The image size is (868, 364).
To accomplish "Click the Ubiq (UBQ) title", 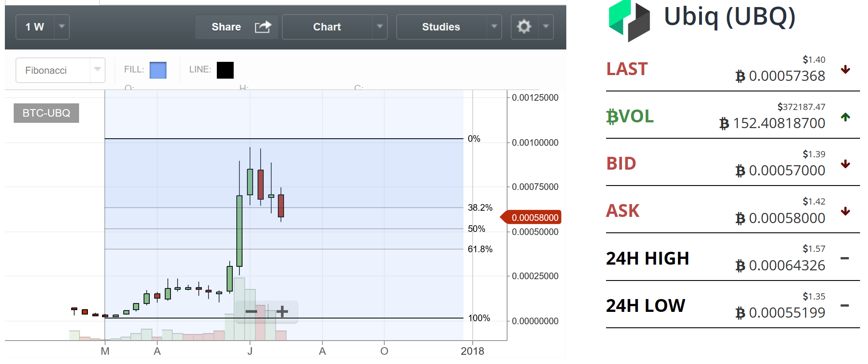I will [730, 17].
